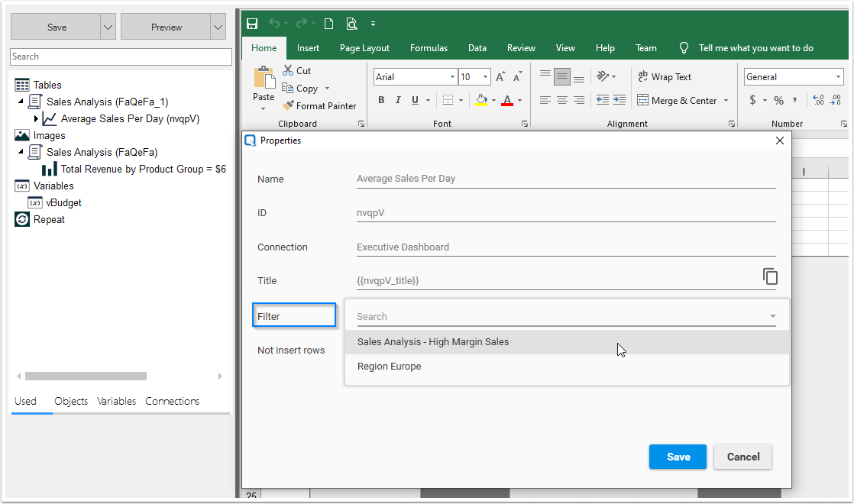
Task: Switch to the Formulas ribbon tab
Action: 429,47
